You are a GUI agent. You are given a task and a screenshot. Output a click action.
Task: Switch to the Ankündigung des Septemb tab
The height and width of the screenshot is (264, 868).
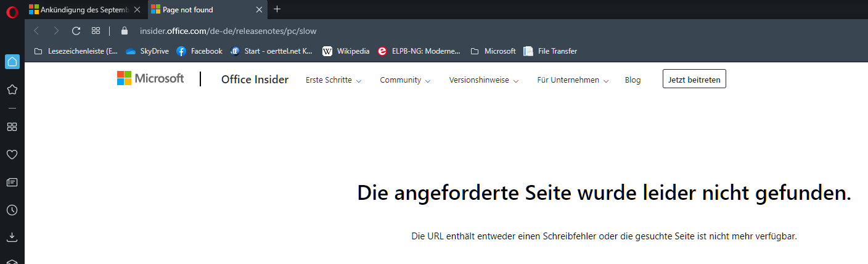coord(85,10)
